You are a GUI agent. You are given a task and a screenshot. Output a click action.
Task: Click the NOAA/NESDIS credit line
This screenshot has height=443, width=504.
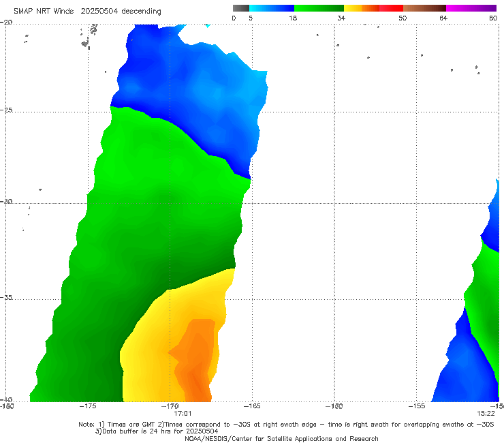click(x=281, y=438)
